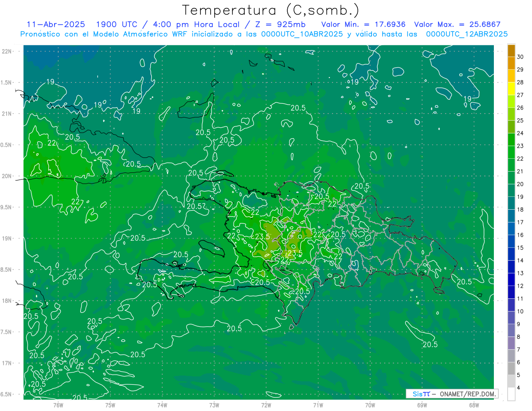Click '0000UTC_12ABR2025' valid-until time
This screenshot has width=532, height=411.
coord(467,34)
